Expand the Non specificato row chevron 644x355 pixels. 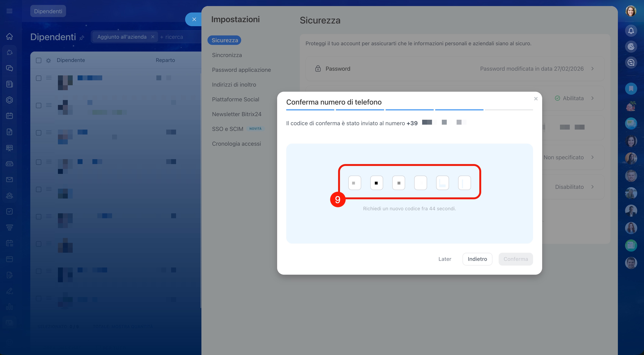pyautogui.click(x=592, y=157)
